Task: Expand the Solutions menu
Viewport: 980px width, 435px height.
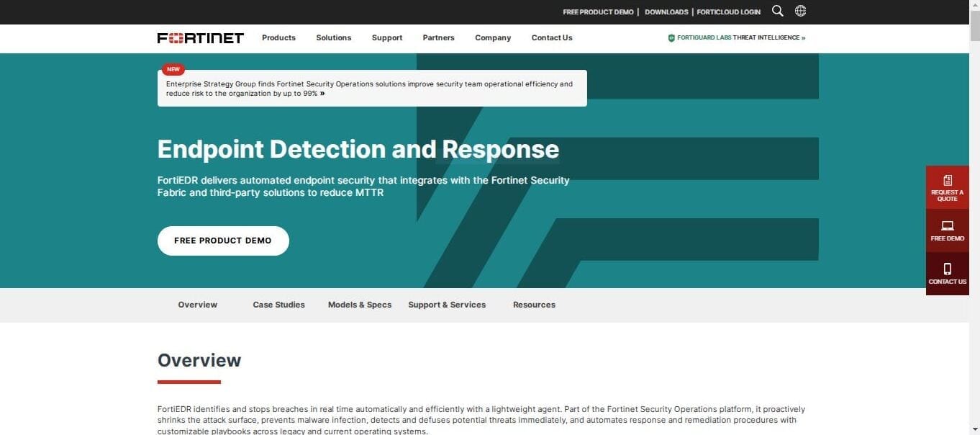Action: point(333,37)
